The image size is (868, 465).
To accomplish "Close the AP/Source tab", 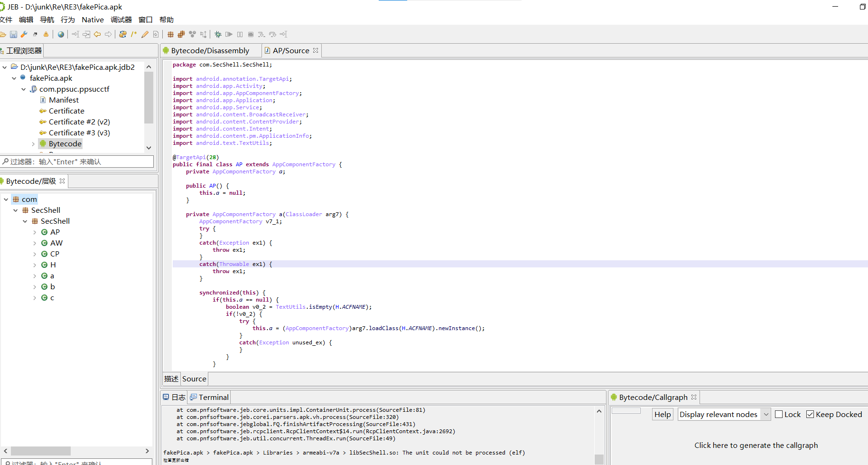I will (316, 50).
